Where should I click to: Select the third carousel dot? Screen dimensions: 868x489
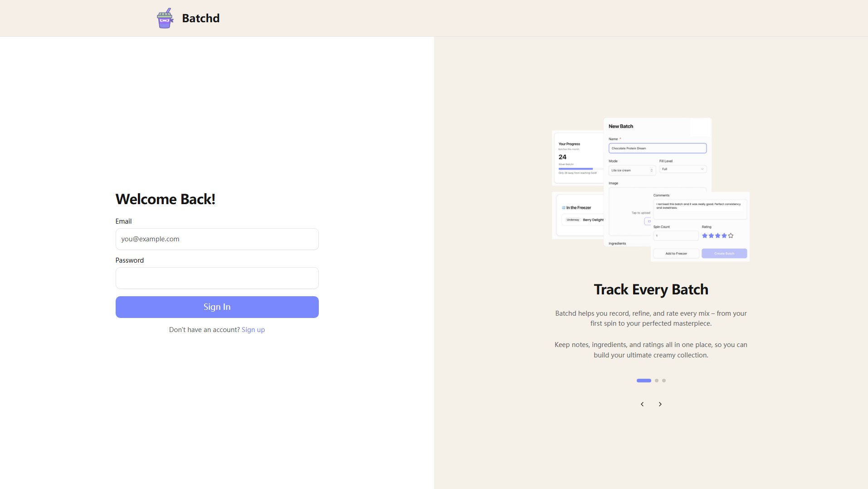663,380
